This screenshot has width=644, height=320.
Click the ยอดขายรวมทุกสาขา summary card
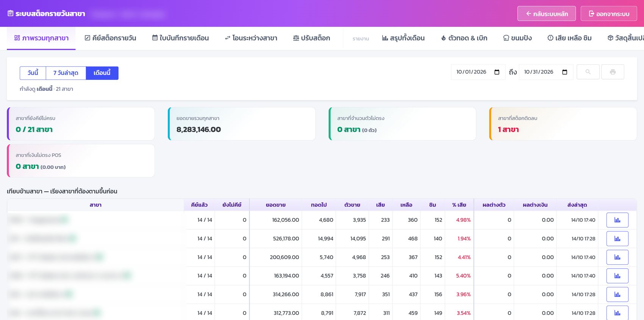[242, 124]
